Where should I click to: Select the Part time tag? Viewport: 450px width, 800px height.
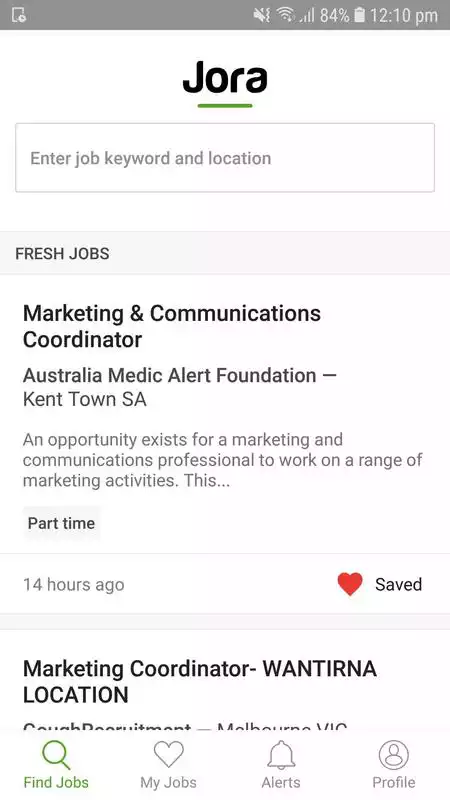point(61,523)
